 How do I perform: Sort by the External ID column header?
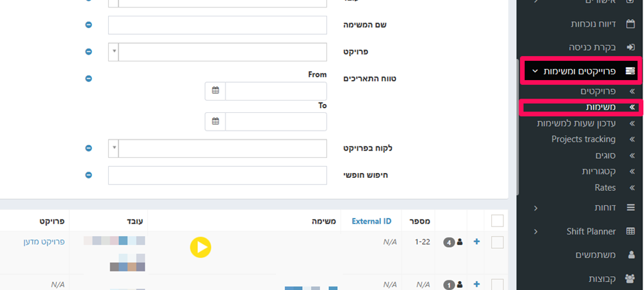[x=371, y=222]
